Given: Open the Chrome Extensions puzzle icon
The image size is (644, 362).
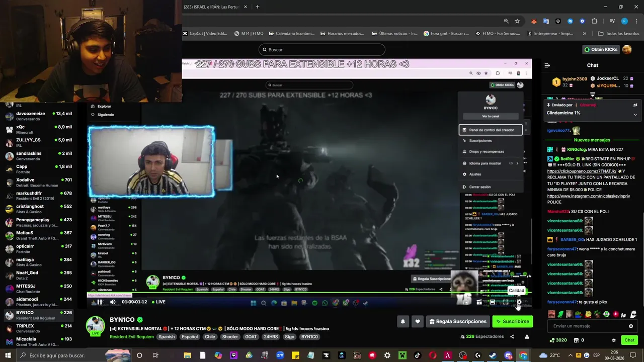Looking at the screenshot, I should [x=595, y=21].
